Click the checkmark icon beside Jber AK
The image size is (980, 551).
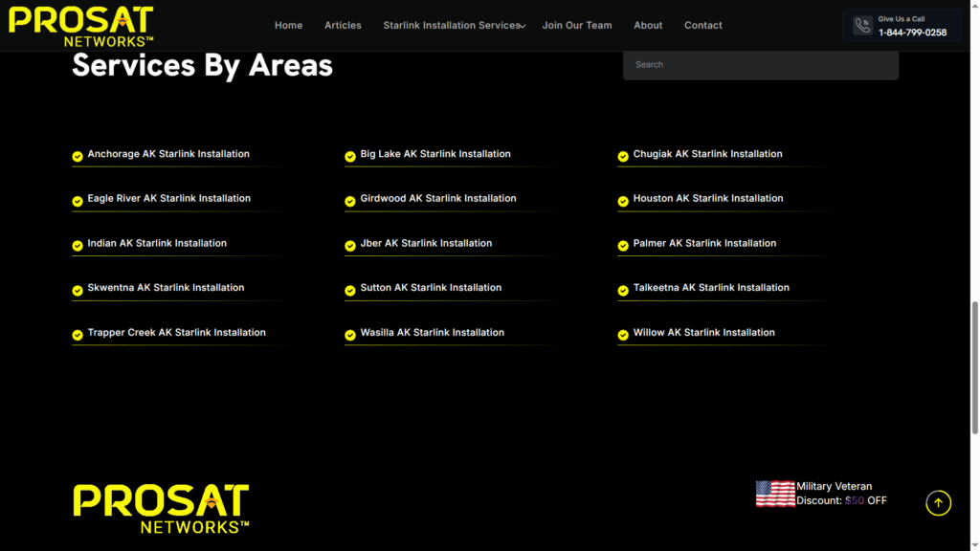pos(350,246)
